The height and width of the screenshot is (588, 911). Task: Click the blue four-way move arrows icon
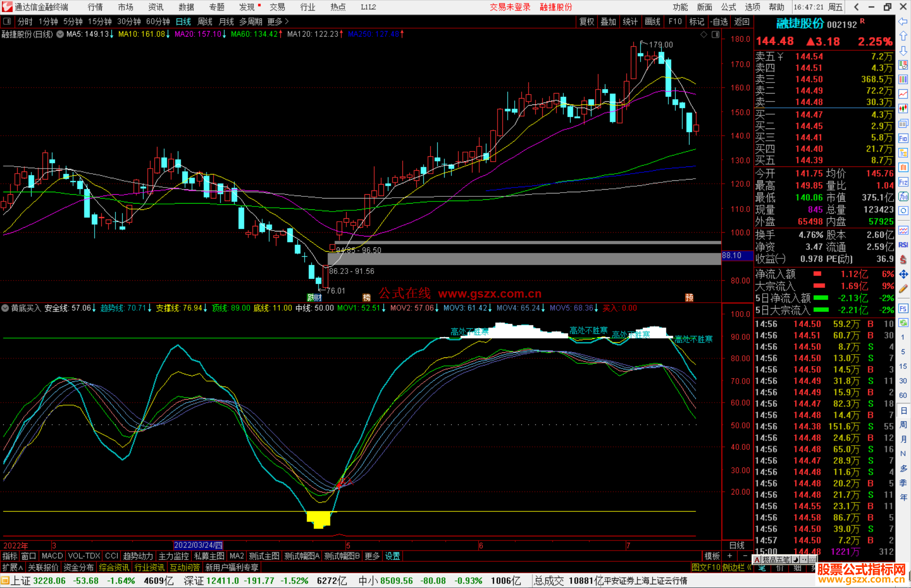coord(903,274)
